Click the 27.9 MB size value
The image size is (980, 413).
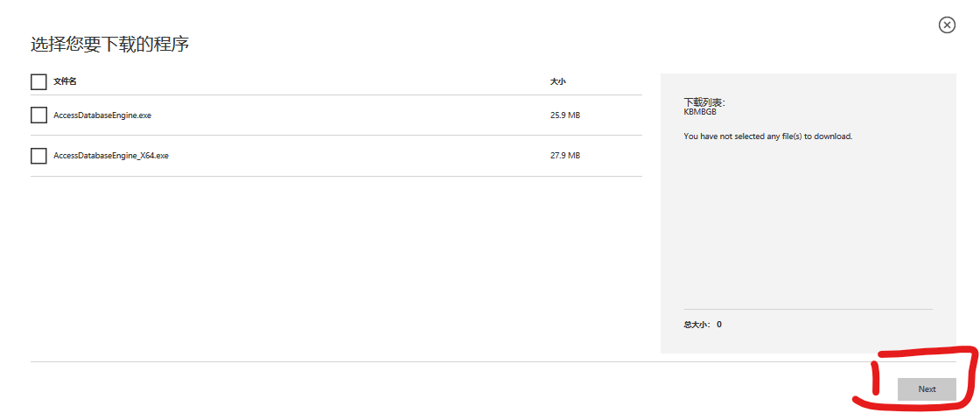coord(564,156)
